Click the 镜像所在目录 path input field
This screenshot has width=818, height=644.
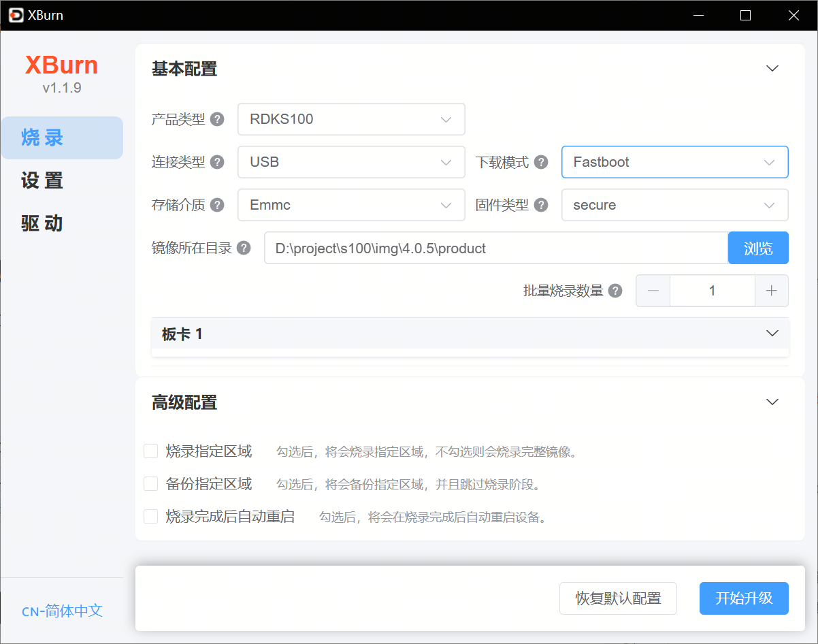pos(495,248)
